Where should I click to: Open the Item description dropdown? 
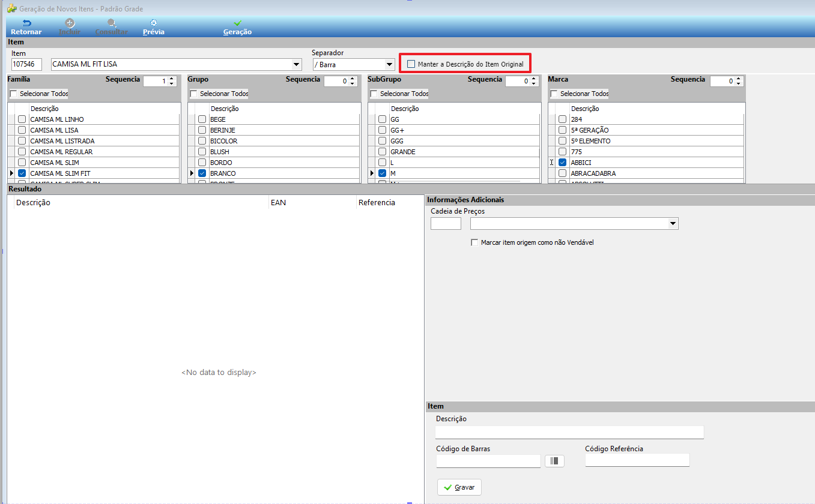[296, 64]
